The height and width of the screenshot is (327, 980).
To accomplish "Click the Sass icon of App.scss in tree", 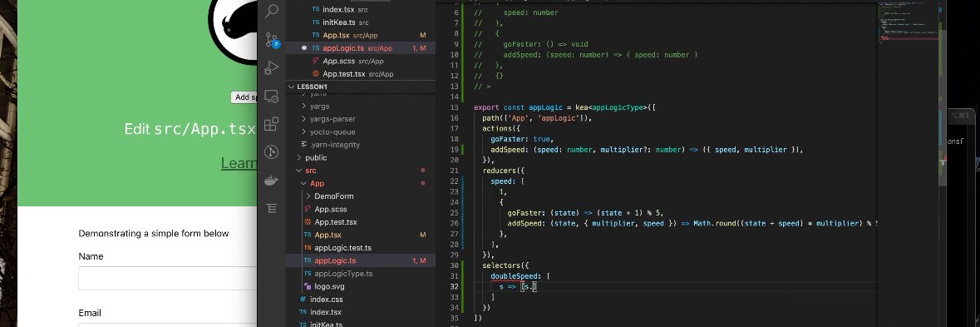I will tap(307, 209).
